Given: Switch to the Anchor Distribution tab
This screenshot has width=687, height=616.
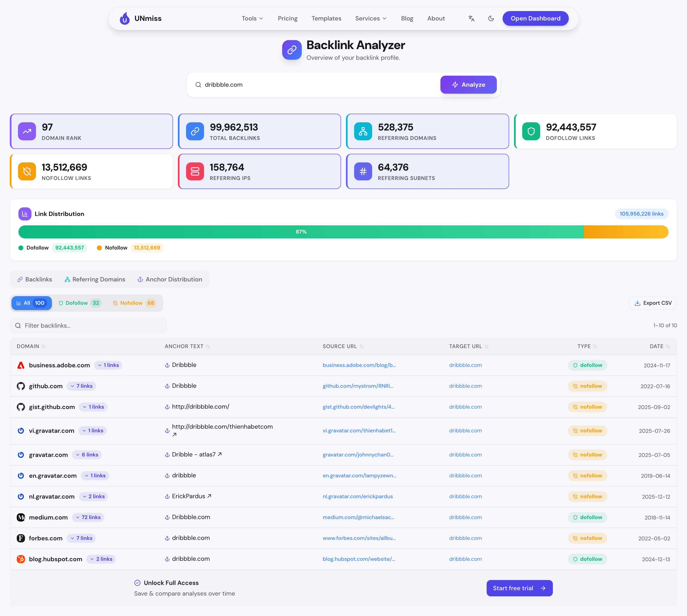Looking at the screenshot, I should point(170,279).
